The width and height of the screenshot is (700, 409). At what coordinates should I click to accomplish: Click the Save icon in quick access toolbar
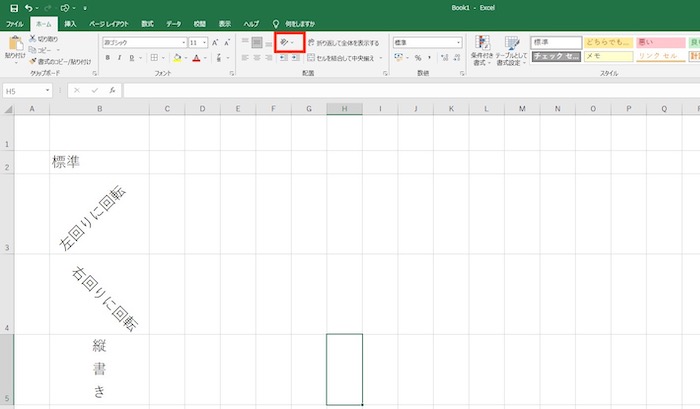click(x=13, y=7)
